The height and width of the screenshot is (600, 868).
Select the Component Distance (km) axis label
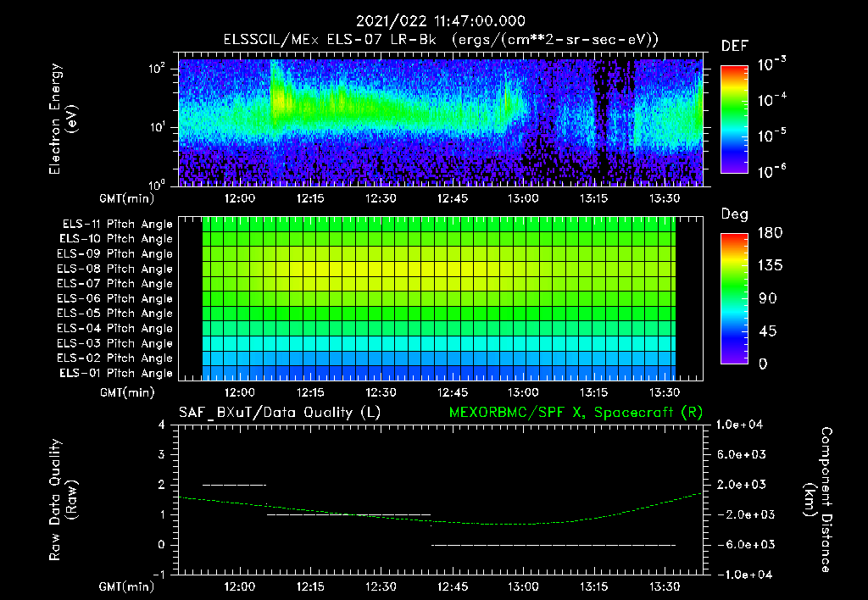[818, 500]
